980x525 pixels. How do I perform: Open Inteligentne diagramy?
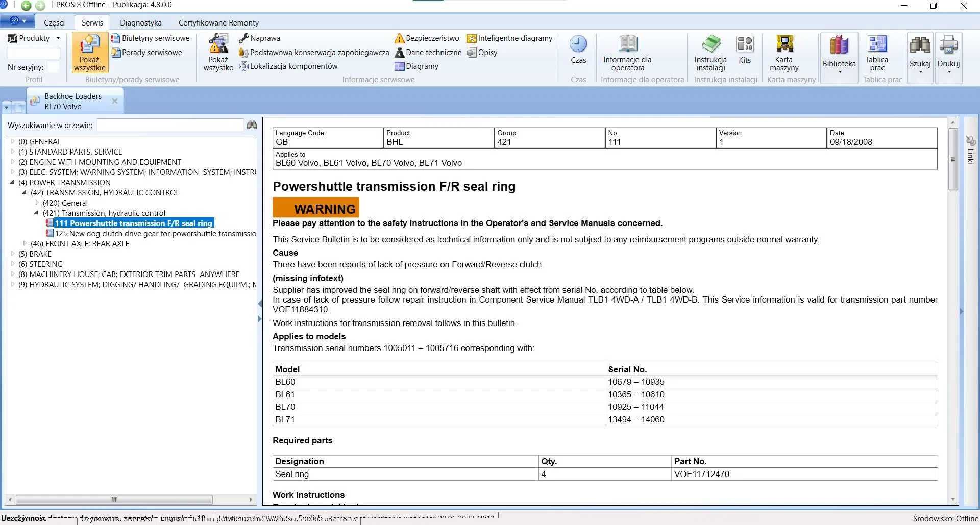point(509,38)
